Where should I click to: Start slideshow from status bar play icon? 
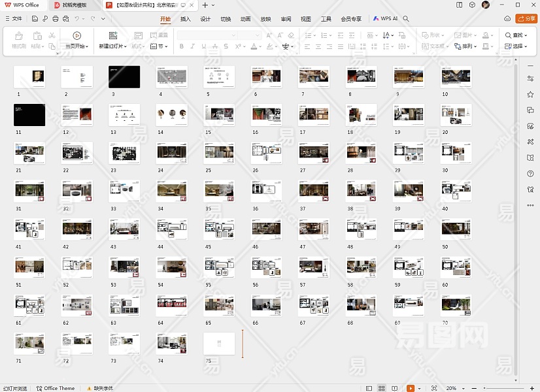click(x=410, y=388)
